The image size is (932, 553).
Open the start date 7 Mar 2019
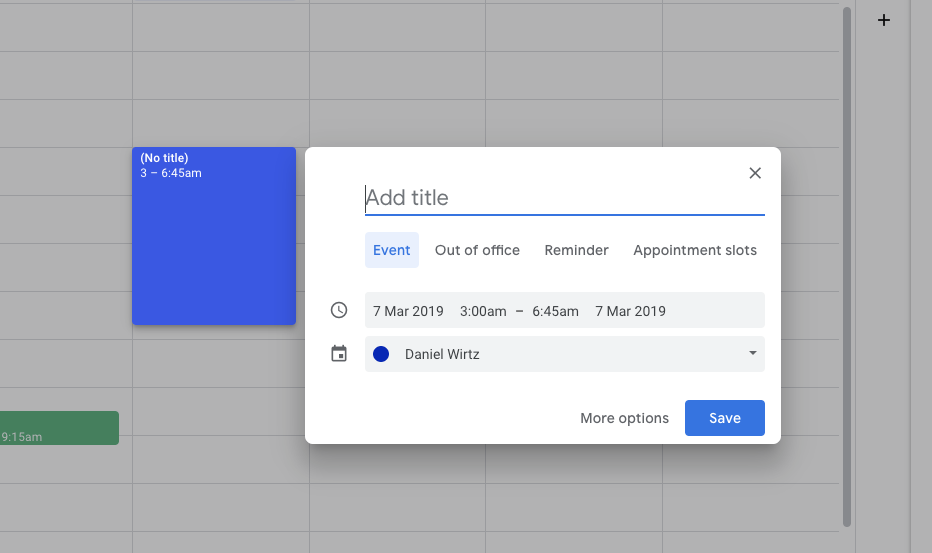(x=408, y=311)
